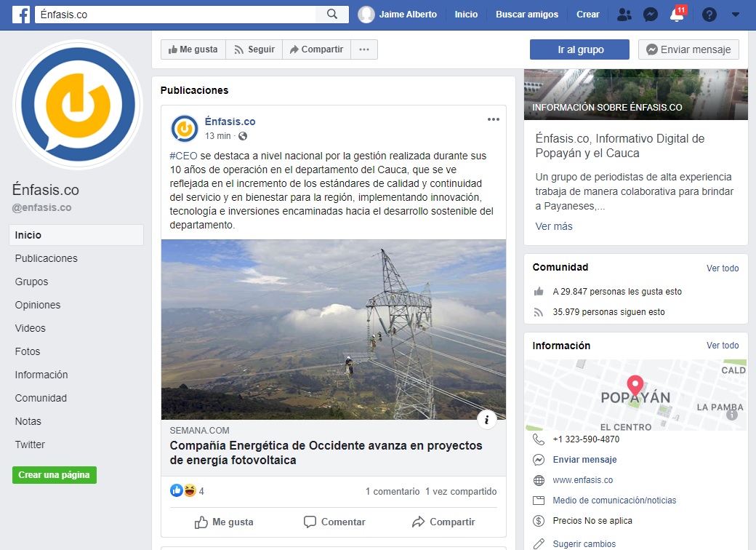Select Comunidad in the left sidebar

click(41, 398)
